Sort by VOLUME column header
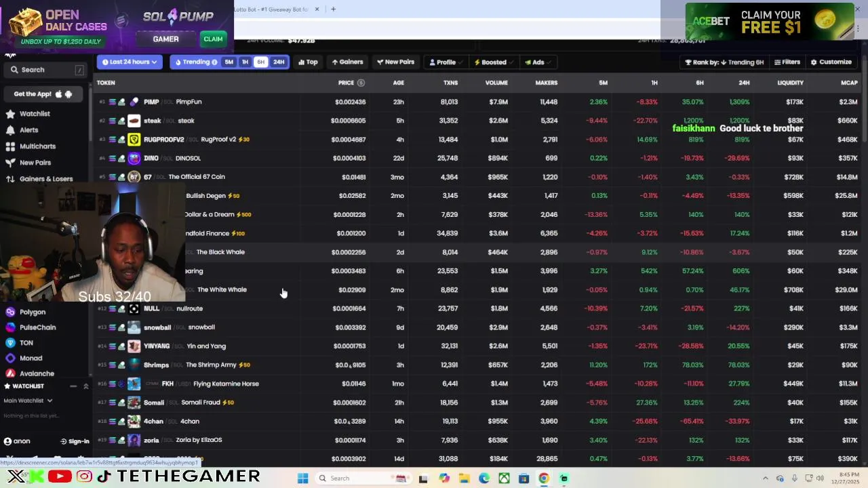 pyautogui.click(x=496, y=83)
